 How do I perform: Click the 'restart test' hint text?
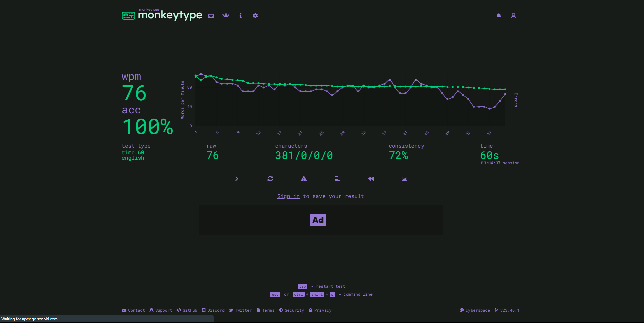click(x=331, y=286)
